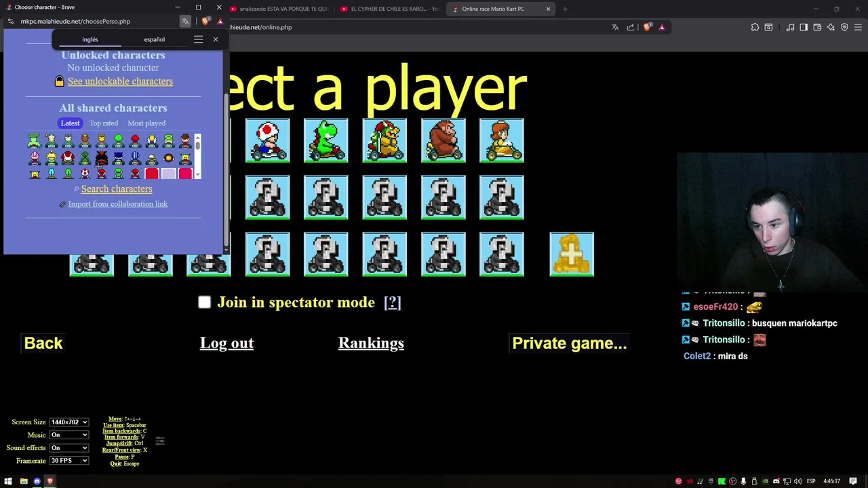Click the black spiky shared character icon
868x488 pixels.
pyautogui.click(x=102, y=158)
